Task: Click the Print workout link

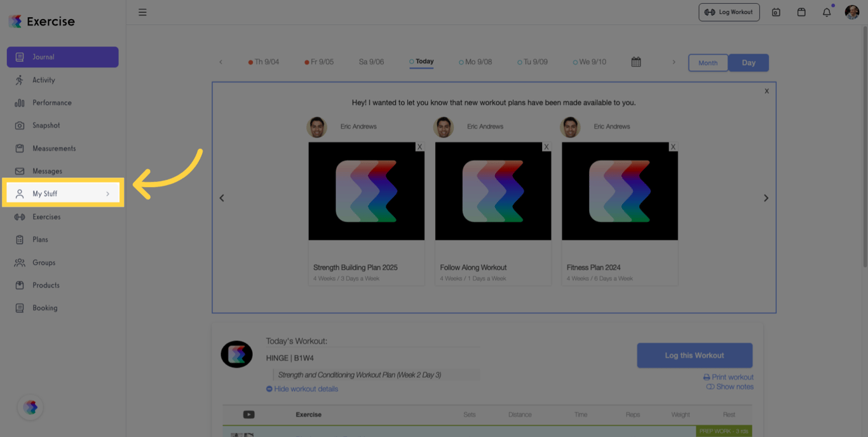Action: [728, 377]
